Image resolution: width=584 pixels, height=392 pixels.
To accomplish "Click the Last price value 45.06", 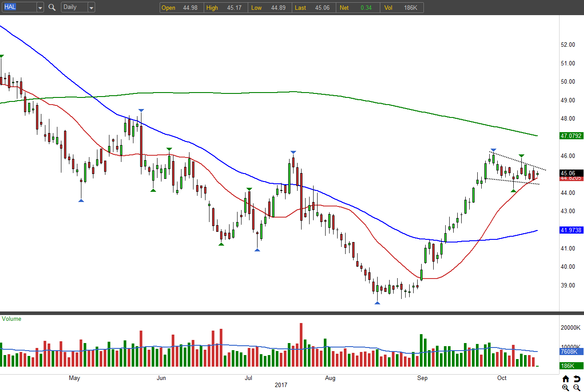I will [x=322, y=8].
